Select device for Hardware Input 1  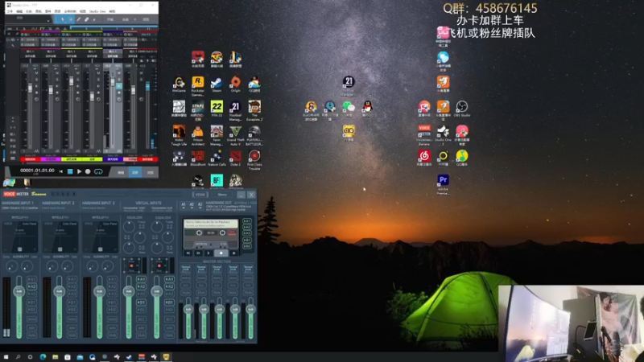[x=19, y=208]
